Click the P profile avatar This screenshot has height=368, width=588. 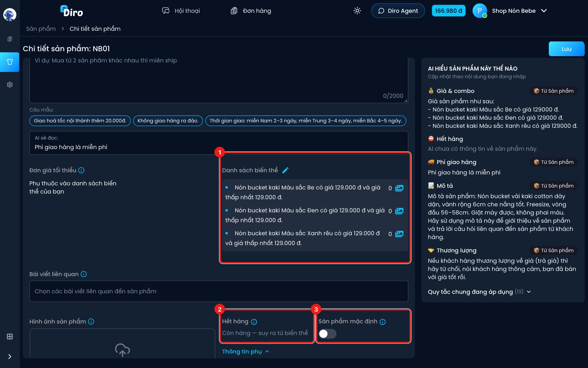[x=479, y=11]
